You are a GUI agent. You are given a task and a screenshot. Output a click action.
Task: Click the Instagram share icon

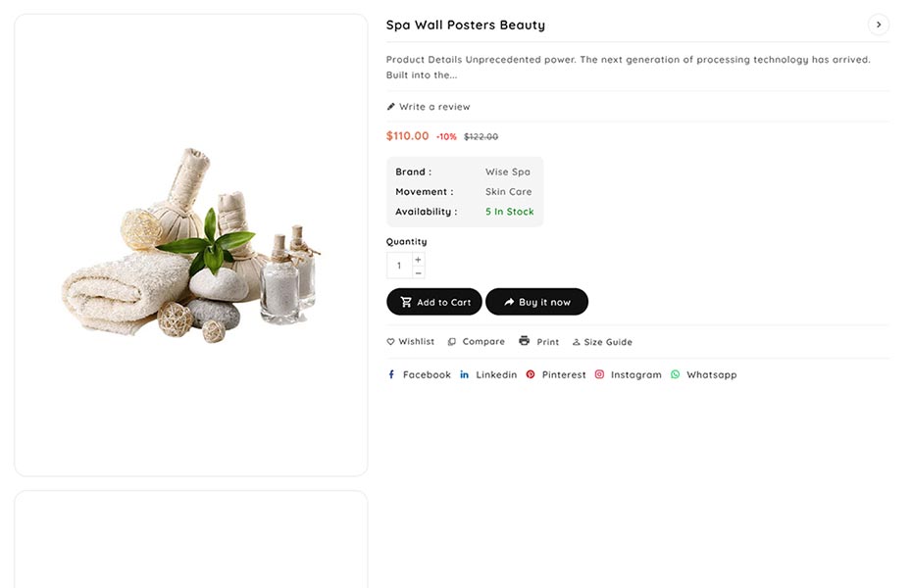pos(599,374)
